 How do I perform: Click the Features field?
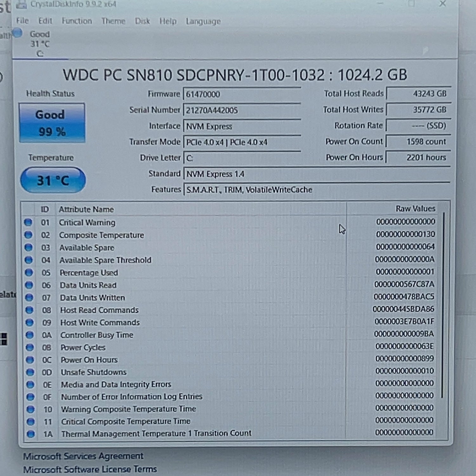point(317,190)
